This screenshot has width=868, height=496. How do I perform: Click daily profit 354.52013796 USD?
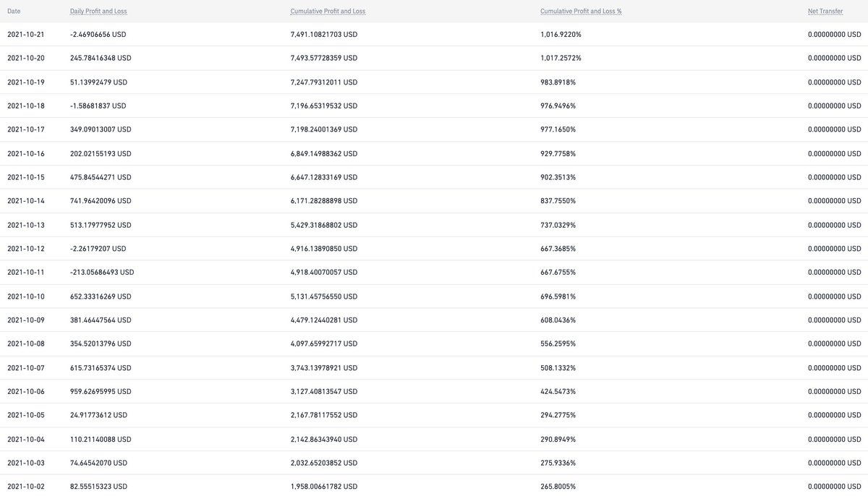(101, 343)
